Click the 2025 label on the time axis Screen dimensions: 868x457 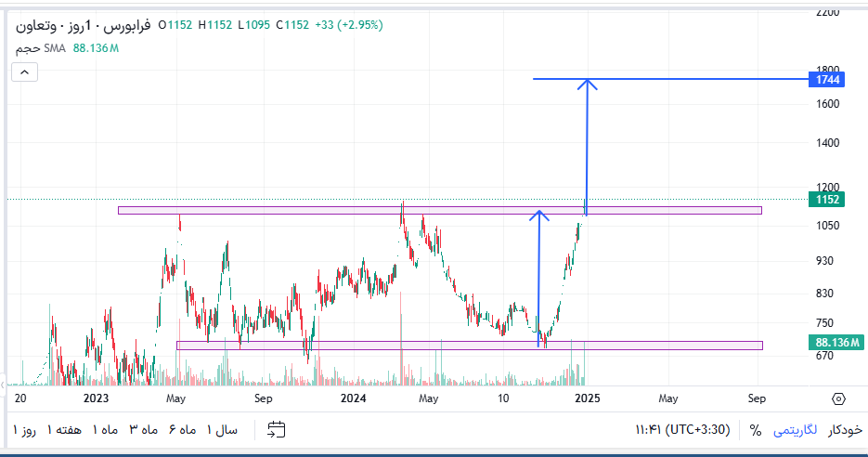[588, 398]
